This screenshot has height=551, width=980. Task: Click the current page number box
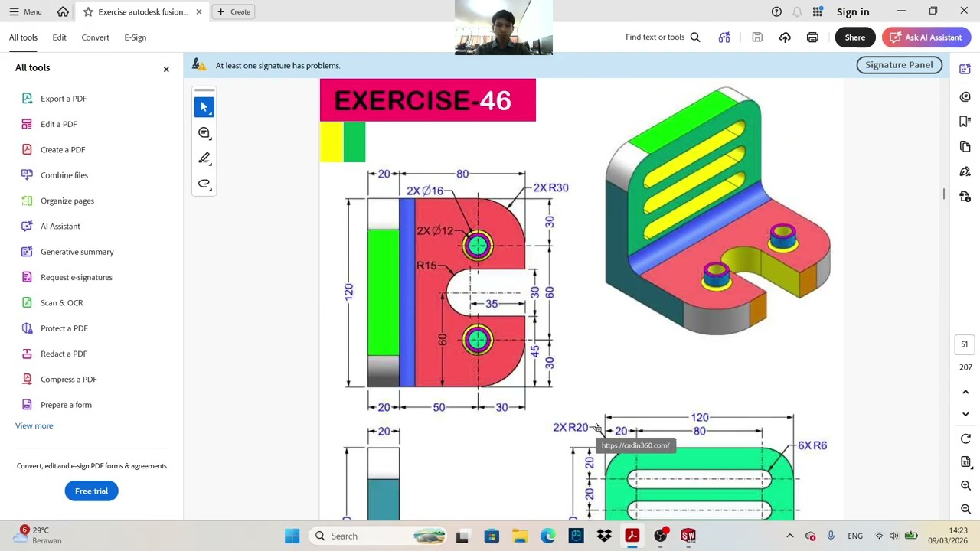965,344
